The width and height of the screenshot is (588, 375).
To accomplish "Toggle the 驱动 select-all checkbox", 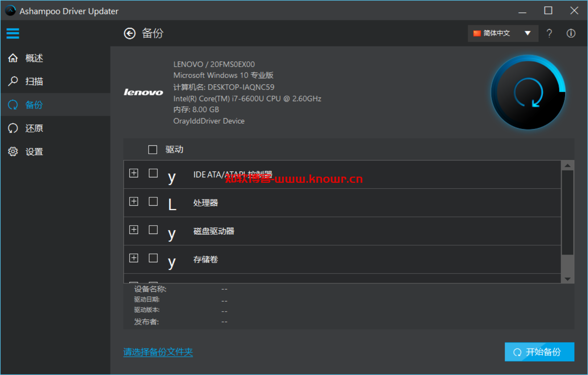I will (x=153, y=149).
